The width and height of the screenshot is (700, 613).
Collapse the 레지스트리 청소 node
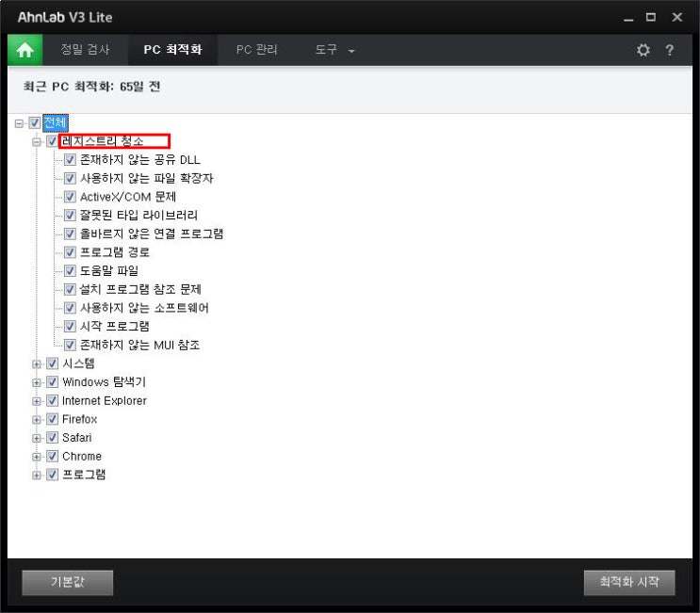coord(37,142)
